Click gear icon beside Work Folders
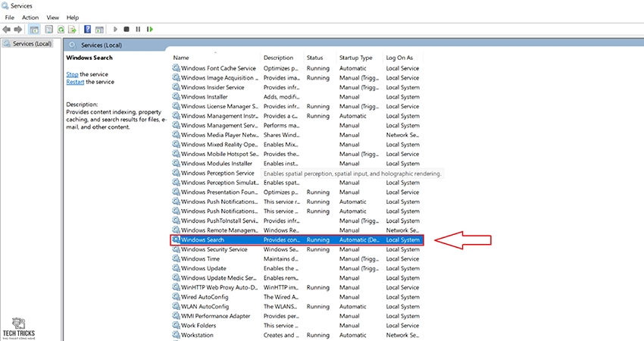The image size is (644, 341). 177,325
